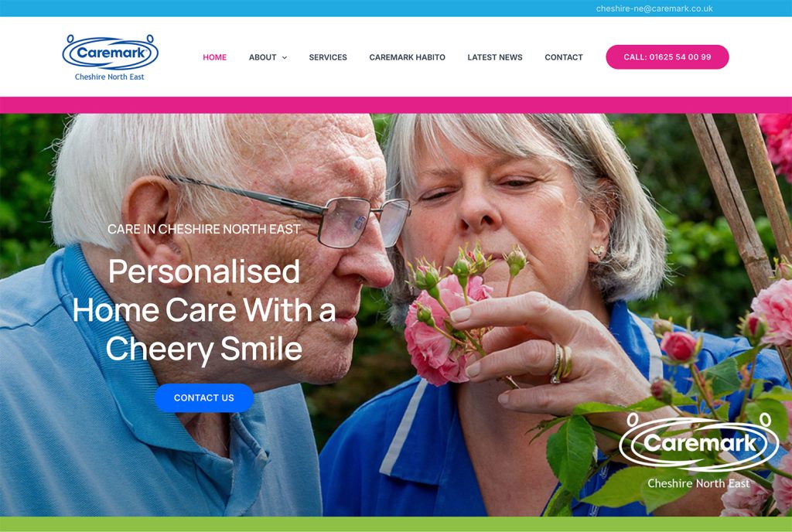The image size is (792, 532).
Task: View the Latest News page
Action: tap(495, 57)
